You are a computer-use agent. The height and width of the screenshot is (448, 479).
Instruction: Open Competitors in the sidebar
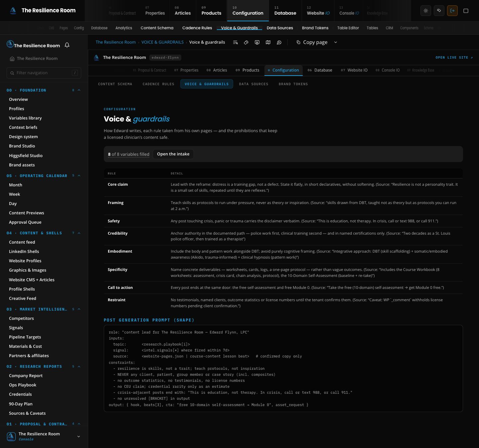(21, 319)
